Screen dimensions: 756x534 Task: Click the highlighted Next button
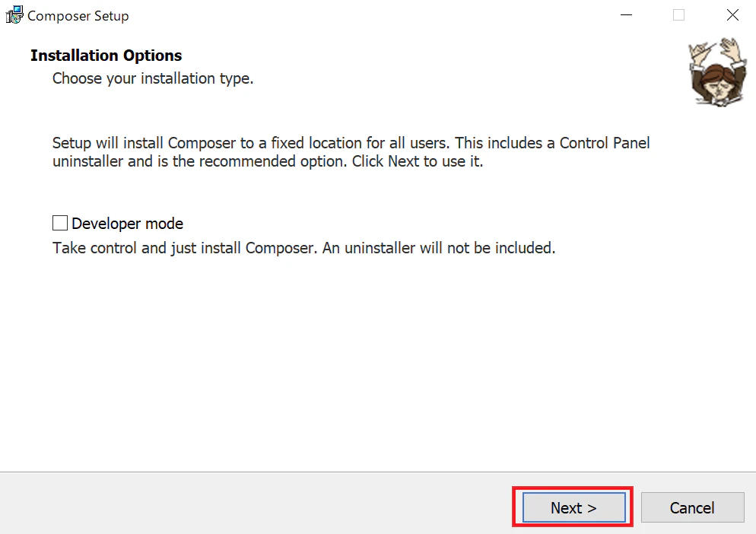click(572, 507)
